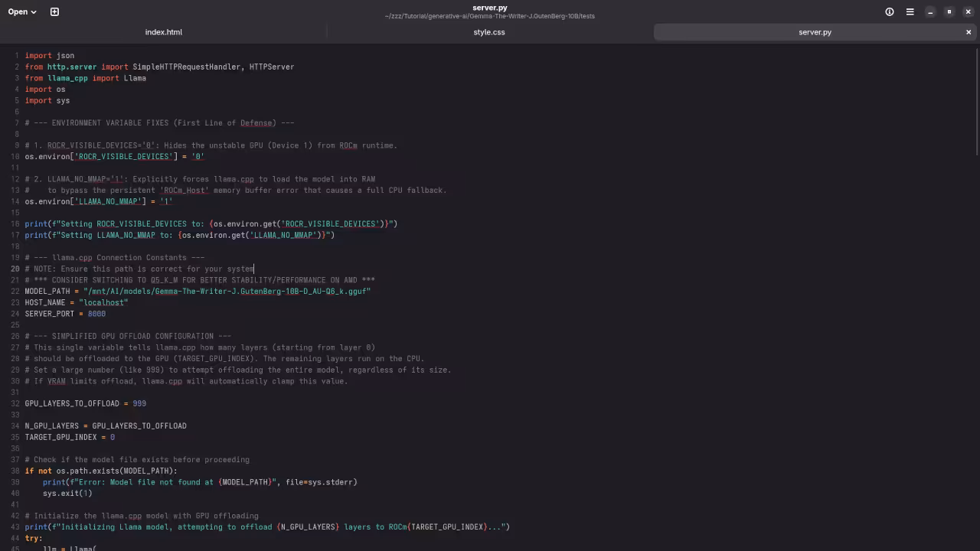The height and width of the screenshot is (551, 980).
Task: Switch to the index.html tab
Action: click(163, 32)
